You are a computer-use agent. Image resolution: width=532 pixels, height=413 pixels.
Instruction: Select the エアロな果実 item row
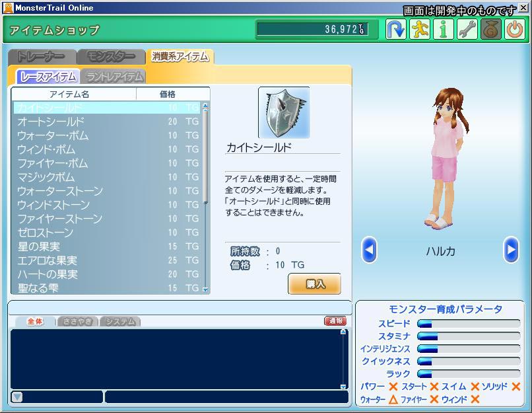tap(108, 260)
